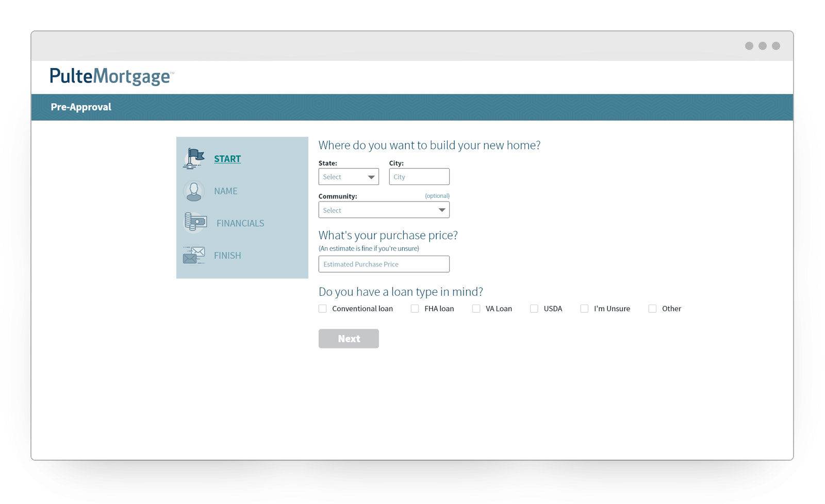Click the PulteMortgage logo
This screenshot has height=504, width=825.
tap(111, 77)
